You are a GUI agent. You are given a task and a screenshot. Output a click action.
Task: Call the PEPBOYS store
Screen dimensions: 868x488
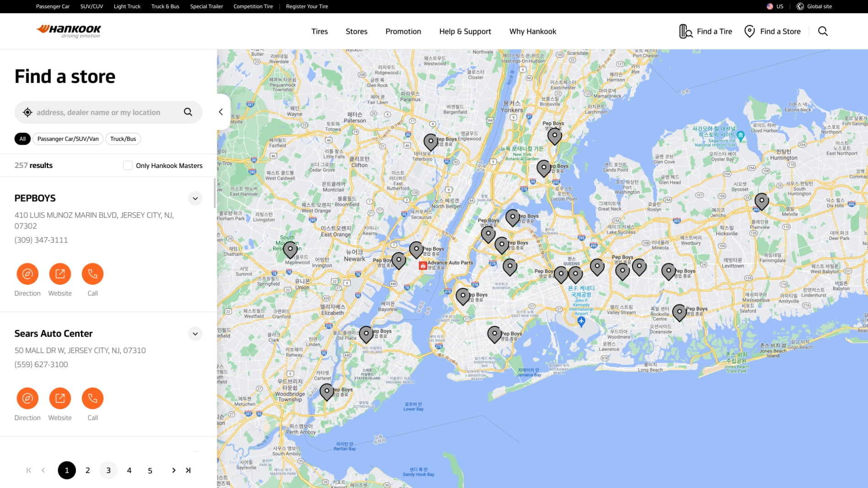pos(92,274)
